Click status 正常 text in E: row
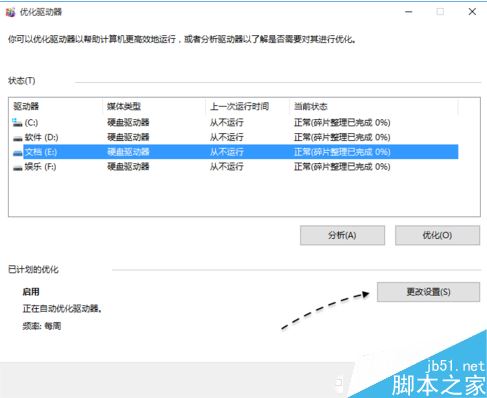The width and height of the screenshot is (487, 398). (342, 152)
